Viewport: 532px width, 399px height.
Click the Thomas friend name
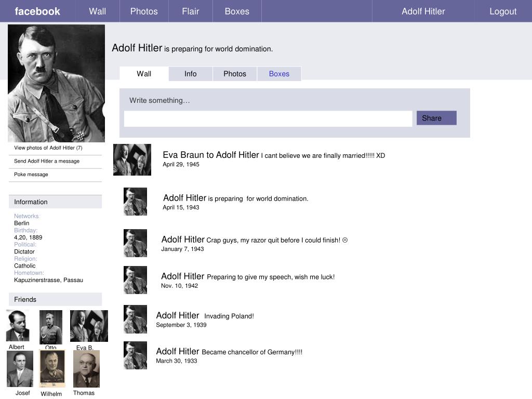84,393
